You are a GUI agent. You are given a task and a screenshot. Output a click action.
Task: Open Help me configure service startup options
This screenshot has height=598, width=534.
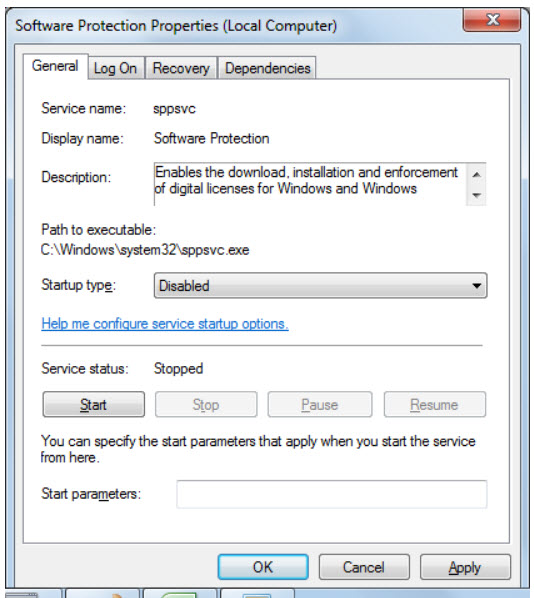click(x=165, y=324)
